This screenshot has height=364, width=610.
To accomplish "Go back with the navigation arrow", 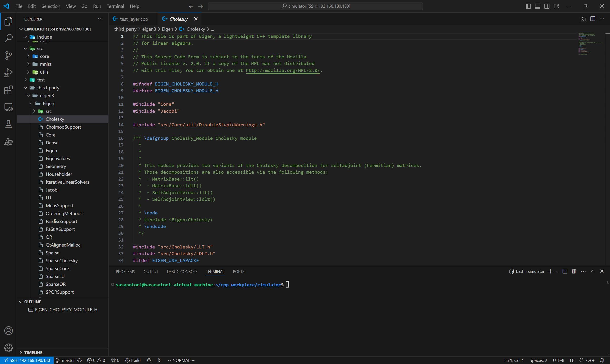I will pos(191,6).
